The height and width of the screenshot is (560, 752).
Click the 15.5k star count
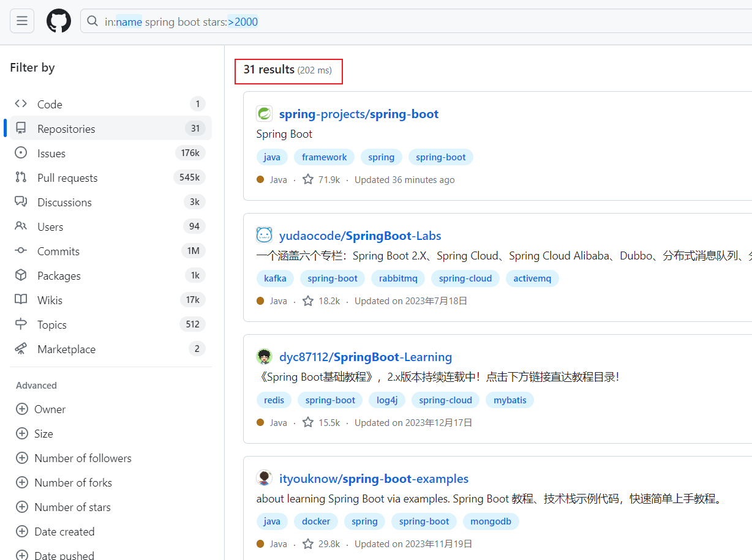321,423
